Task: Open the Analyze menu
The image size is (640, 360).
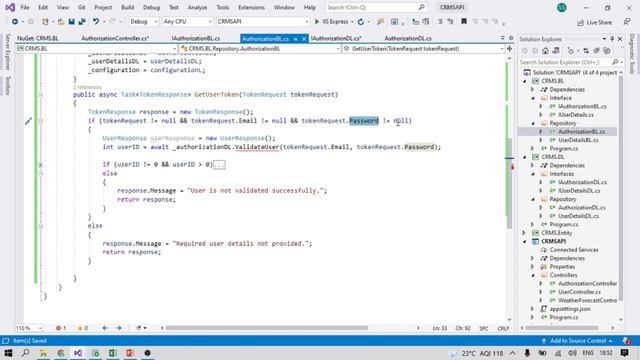Action: click(x=197, y=7)
